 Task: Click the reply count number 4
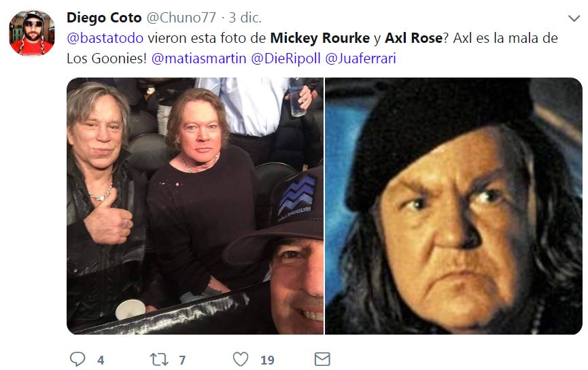click(x=101, y=360)
